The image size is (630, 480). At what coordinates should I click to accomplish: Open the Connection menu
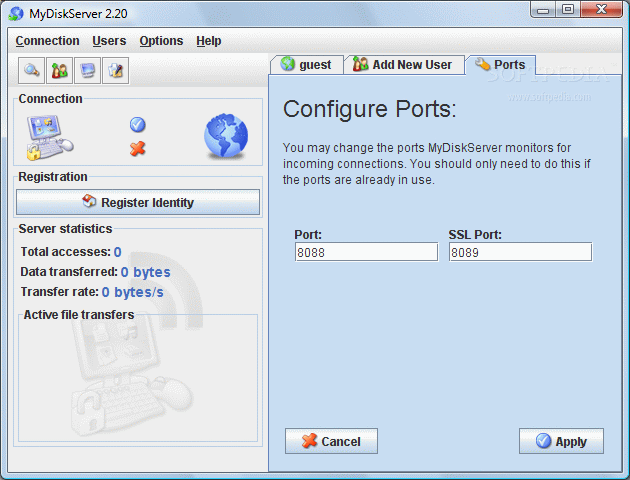[47, 41]
